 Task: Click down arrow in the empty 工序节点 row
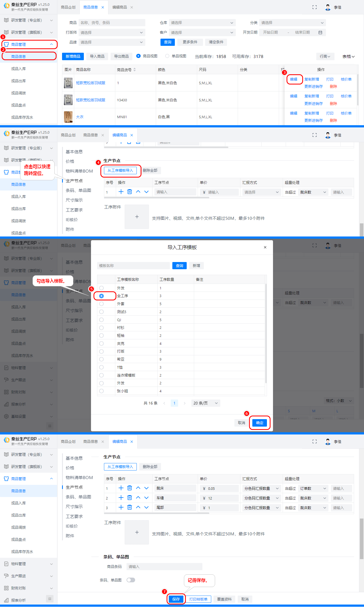pyautogui.click(x=146, y=192)
